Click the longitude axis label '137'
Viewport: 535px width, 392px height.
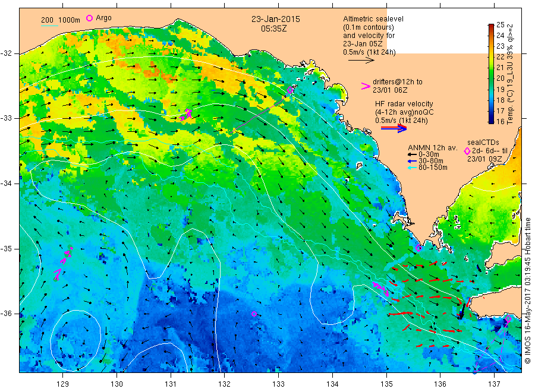tap(494, 384)
